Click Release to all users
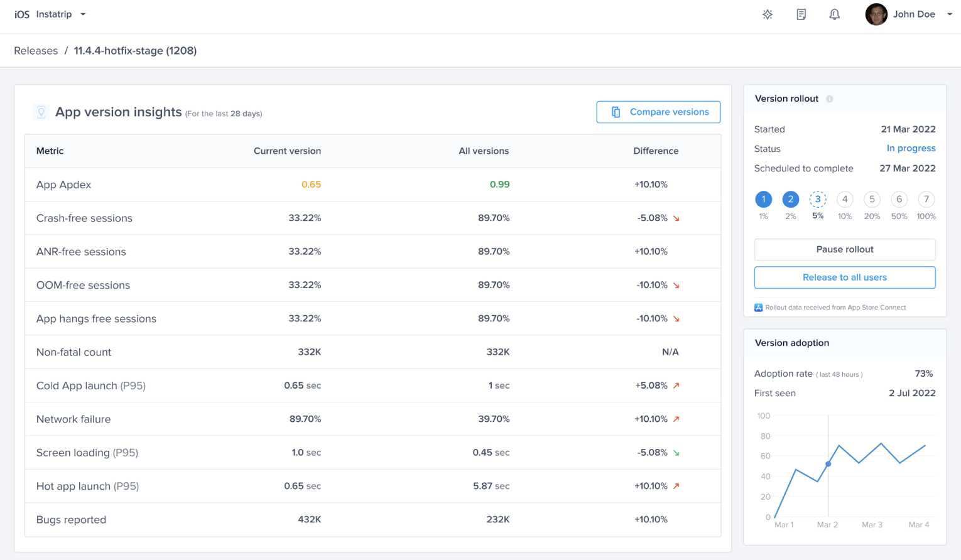961x560 pixels. click(x=844, y=277)
